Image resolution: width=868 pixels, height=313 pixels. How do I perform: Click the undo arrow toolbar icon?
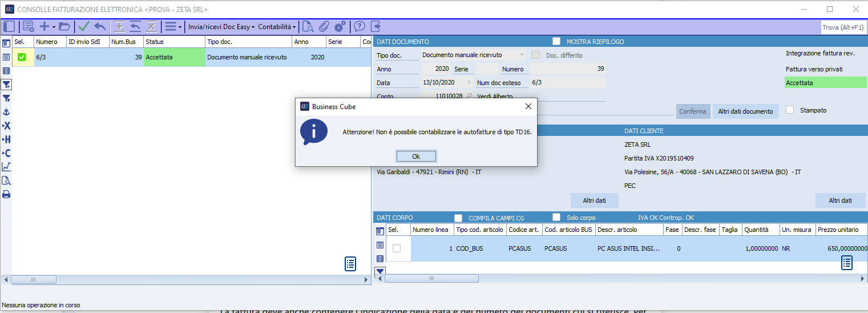tap(100, 26)
